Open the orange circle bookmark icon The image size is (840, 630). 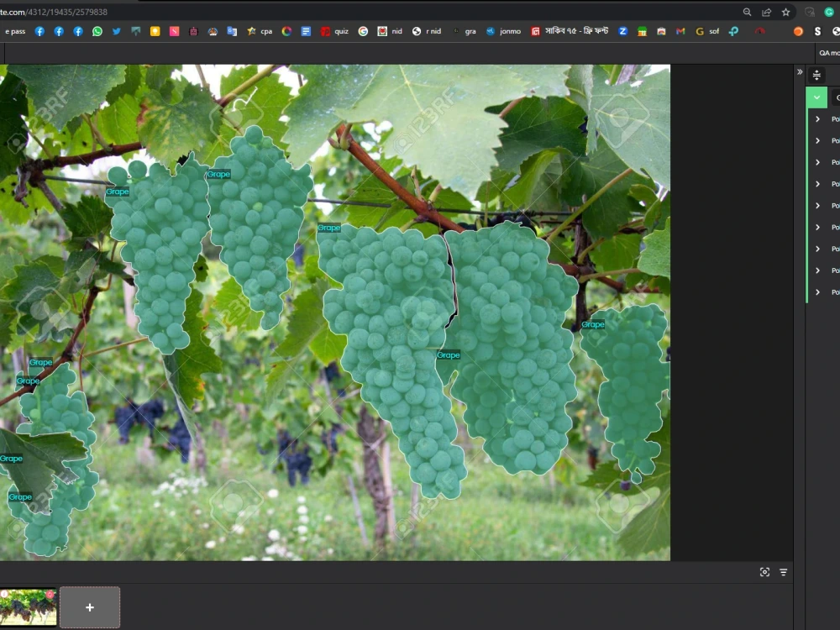798,31
